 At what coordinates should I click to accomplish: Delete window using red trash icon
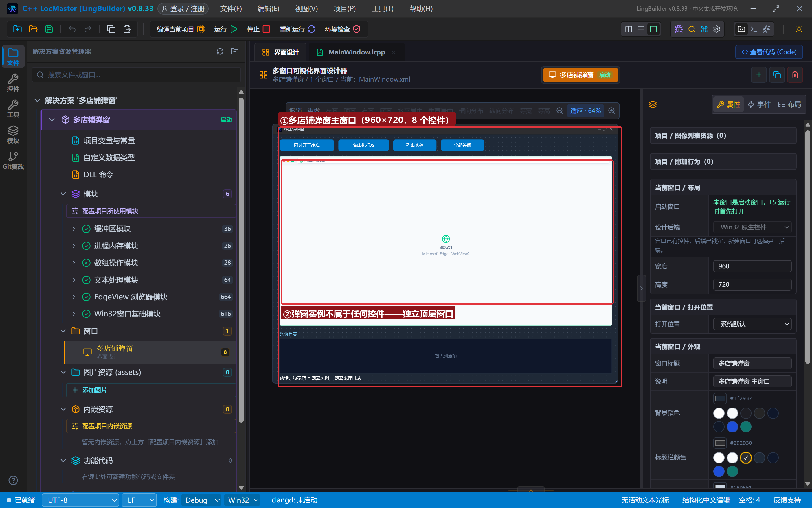pyautogui.click(x=795, y=75)
